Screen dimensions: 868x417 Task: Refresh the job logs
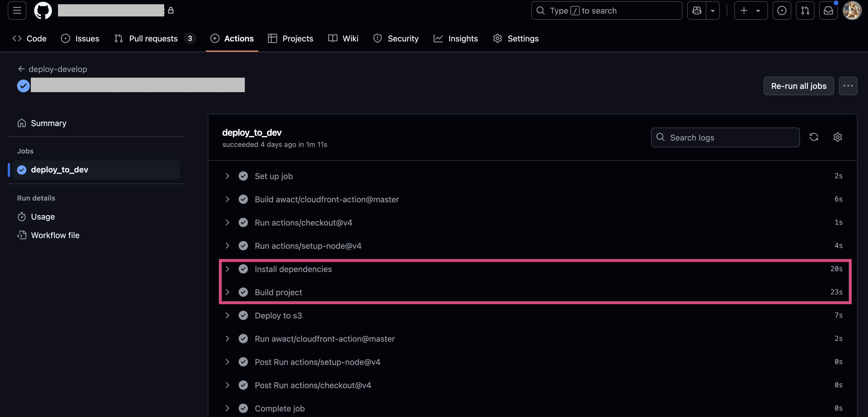pyautogui.click(x=814, y=137)
